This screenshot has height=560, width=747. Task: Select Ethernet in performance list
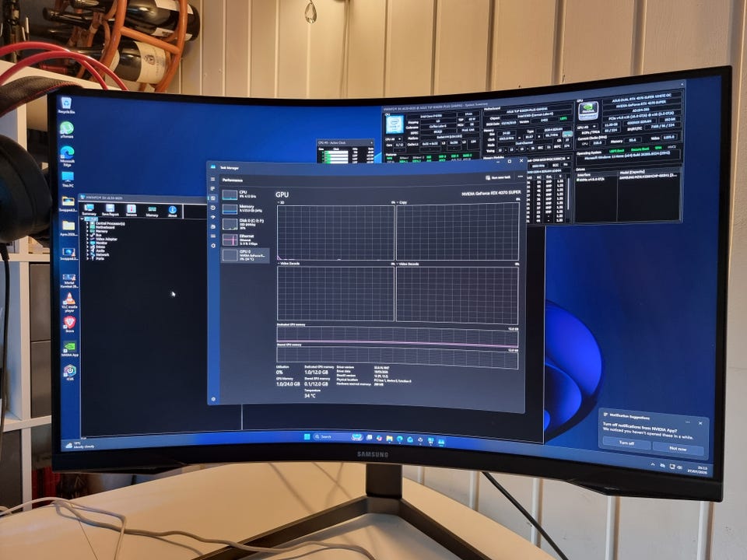[245, 240]
